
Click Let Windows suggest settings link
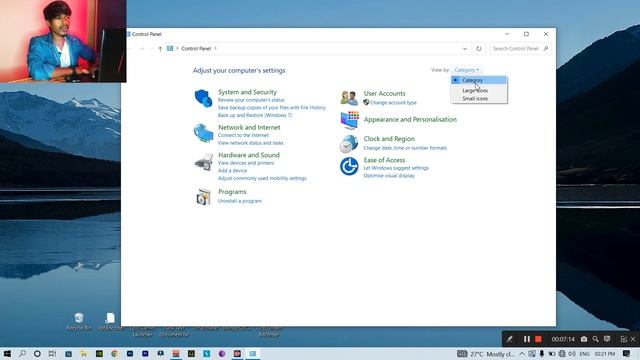tap(396, 168)
